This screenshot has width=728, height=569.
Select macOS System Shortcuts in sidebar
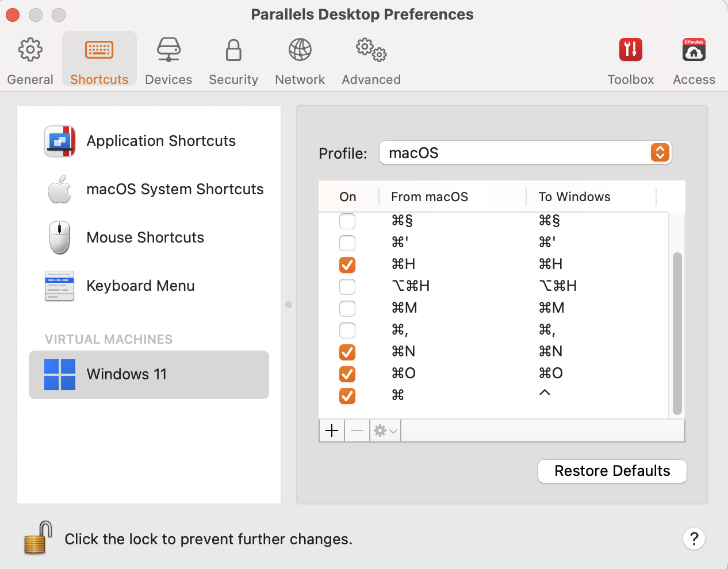tap(175, 189)
